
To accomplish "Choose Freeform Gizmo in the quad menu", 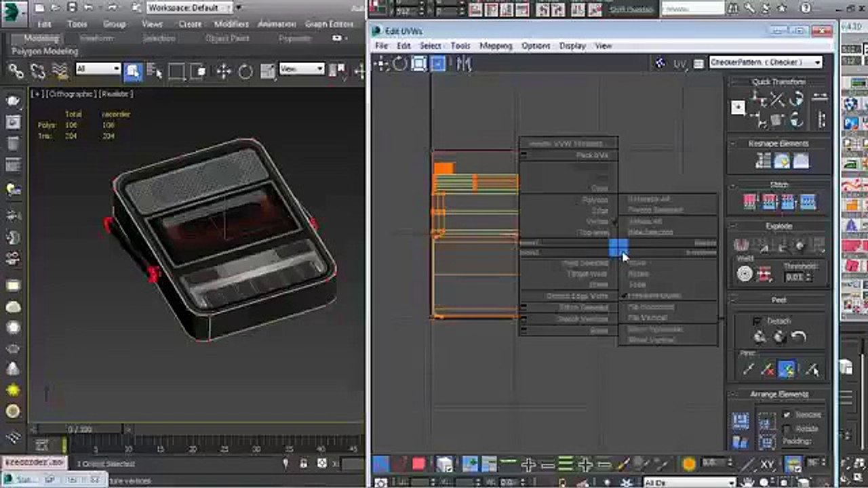I will pos(654,296).
